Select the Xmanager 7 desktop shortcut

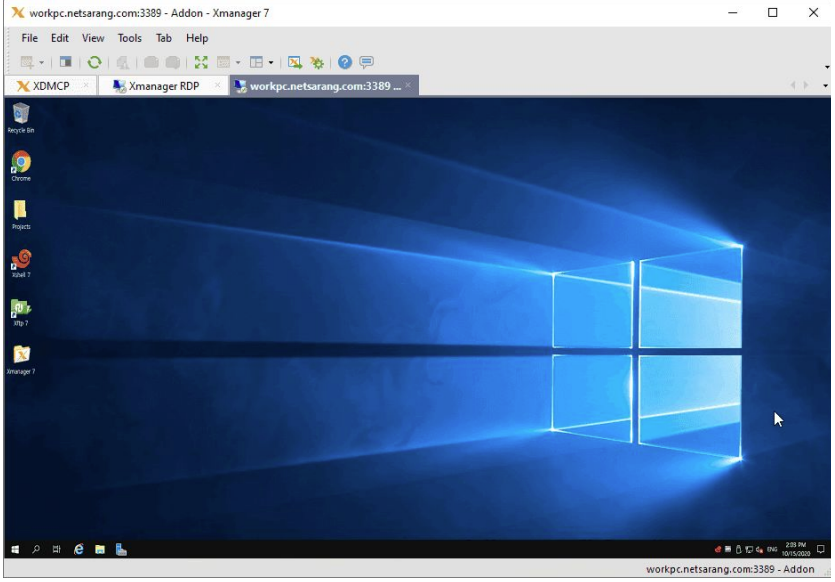coord(21,360)
